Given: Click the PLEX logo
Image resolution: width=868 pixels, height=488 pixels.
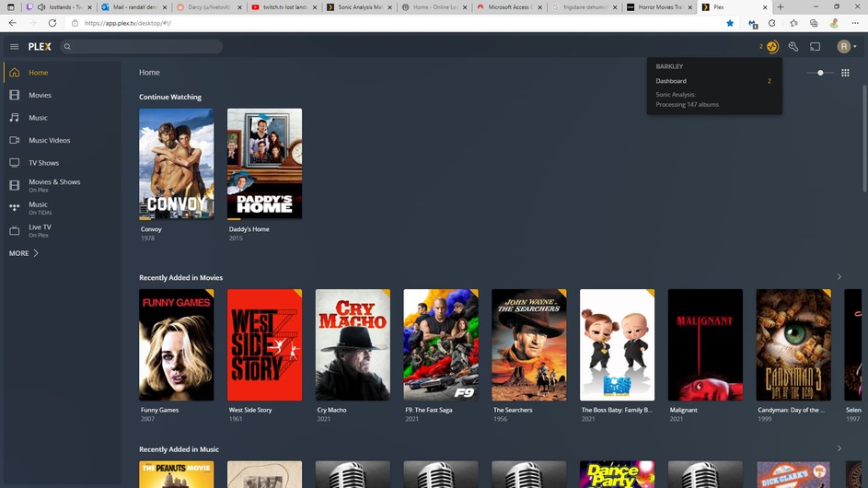Looking at the screenshot, I should click(x=40, y=47).
